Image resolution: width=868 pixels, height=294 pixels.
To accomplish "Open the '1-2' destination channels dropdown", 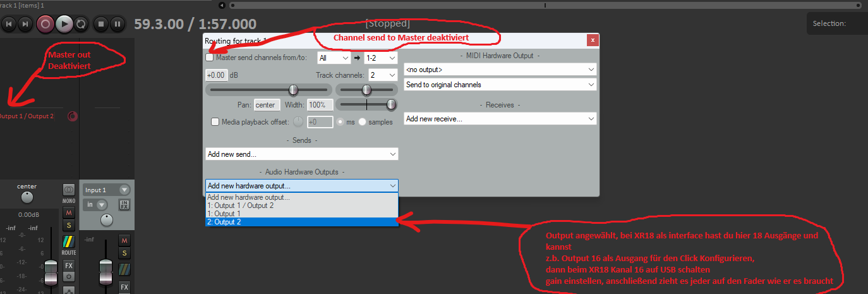I will pos(380,58).
